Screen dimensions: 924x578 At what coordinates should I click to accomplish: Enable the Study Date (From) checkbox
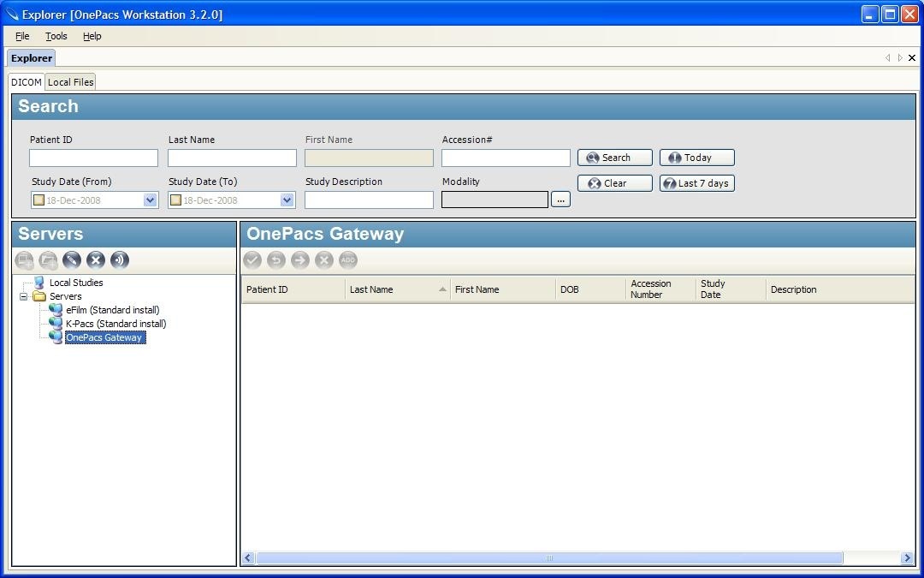38,200
